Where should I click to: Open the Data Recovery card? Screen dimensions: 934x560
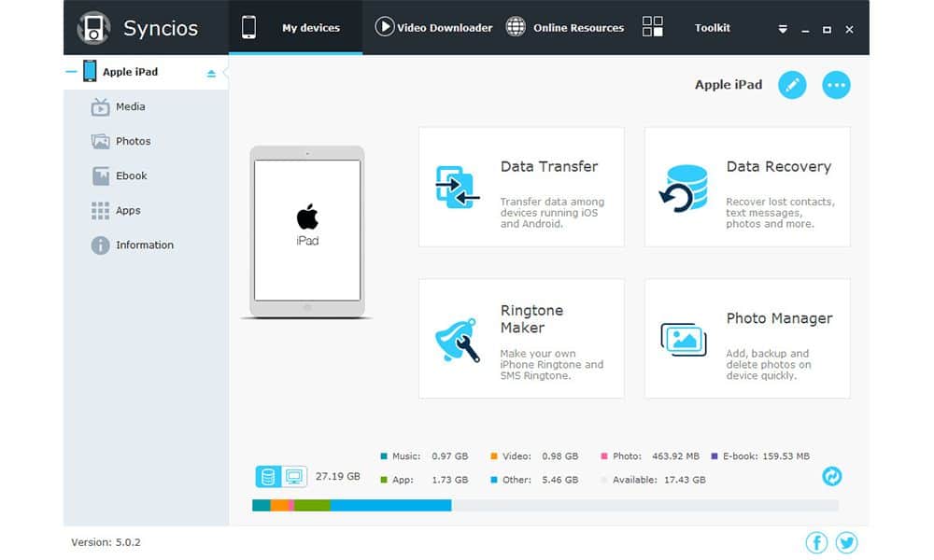pyautogui.click(x=747, y=187)
